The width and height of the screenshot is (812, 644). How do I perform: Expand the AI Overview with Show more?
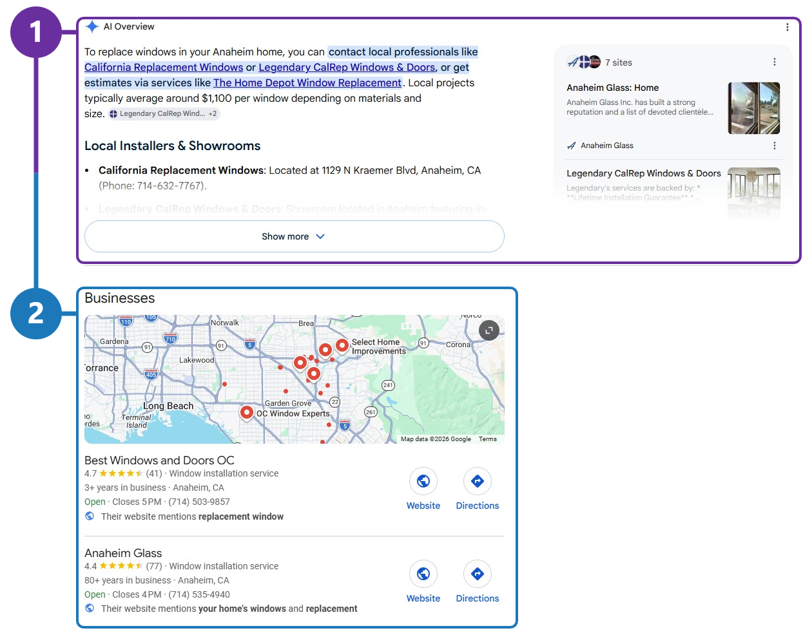(294, 236)
